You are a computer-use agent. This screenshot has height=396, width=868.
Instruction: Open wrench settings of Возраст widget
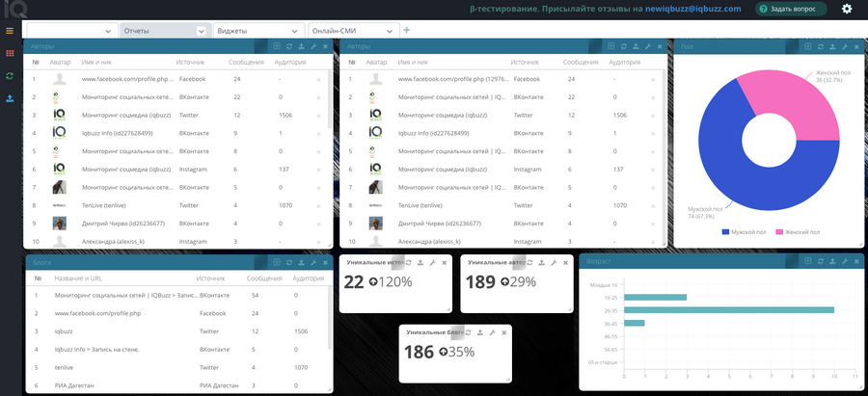click(845, 261)
